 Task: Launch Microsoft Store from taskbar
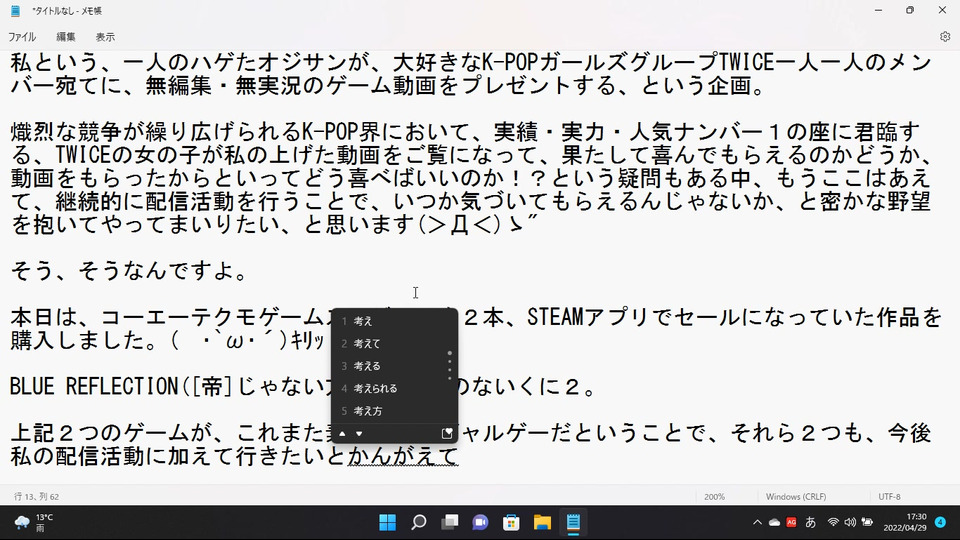point(511,522)
